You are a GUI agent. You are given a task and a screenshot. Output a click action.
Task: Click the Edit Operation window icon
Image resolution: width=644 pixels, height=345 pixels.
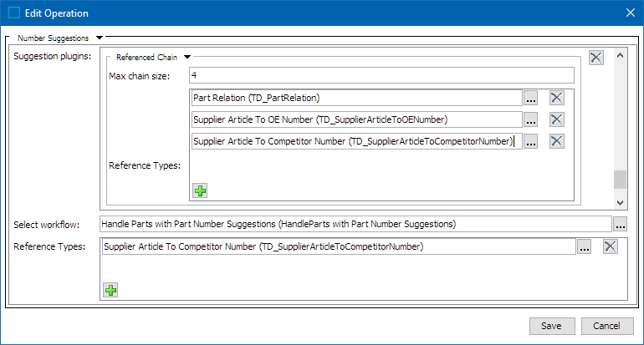(x=14, y=13)
